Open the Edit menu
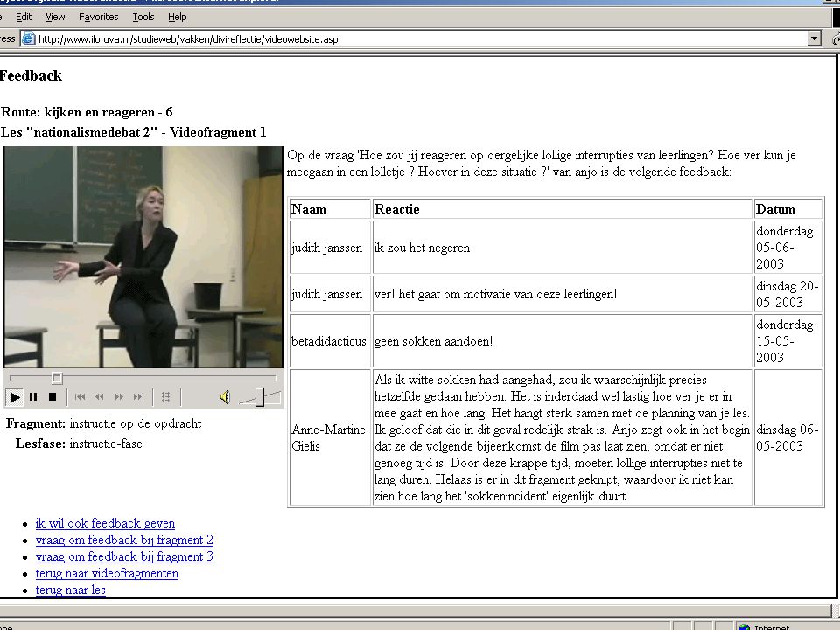The image size is (840, 630). tap(24, 17)
